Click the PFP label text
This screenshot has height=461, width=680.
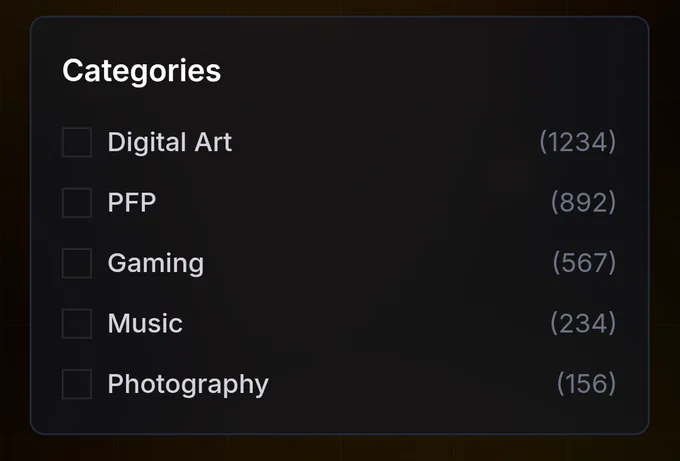(x=132, y=203)
